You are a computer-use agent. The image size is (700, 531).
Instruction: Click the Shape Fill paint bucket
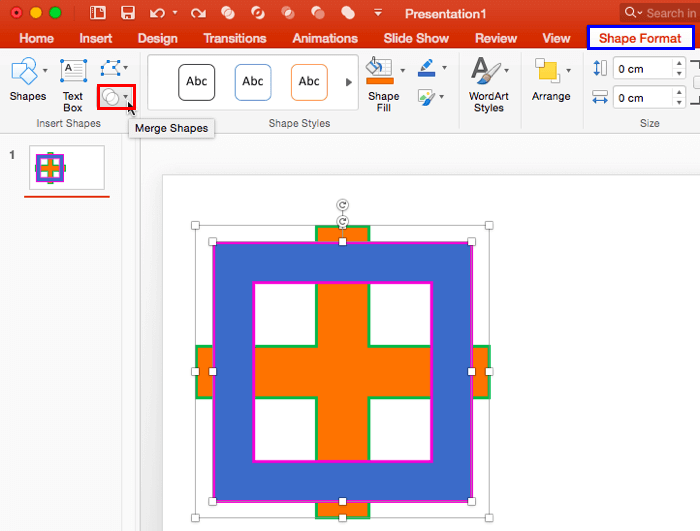380,71
